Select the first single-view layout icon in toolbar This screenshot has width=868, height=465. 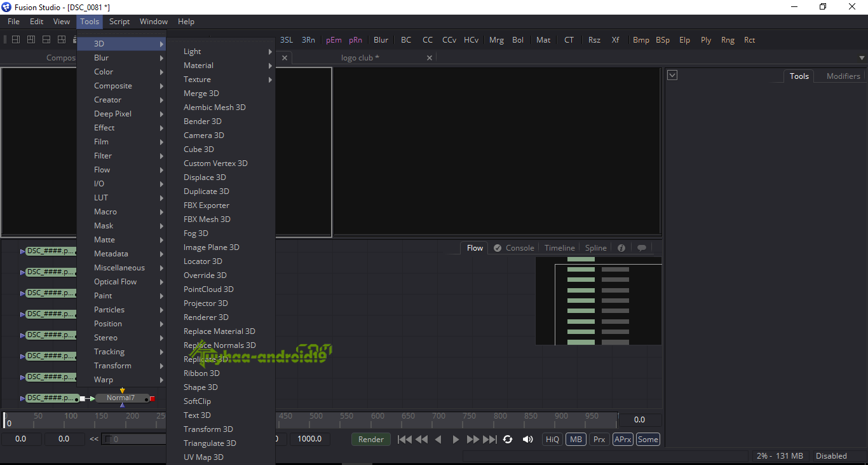16,39
